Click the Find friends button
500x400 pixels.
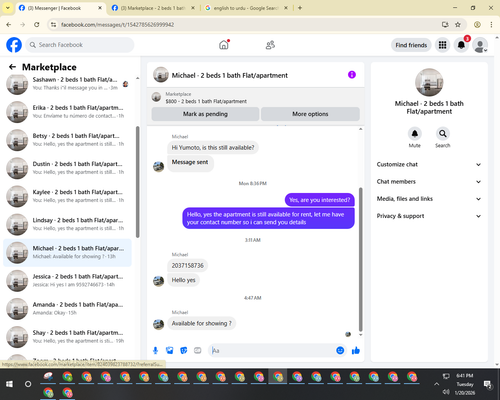pos(411,45)
